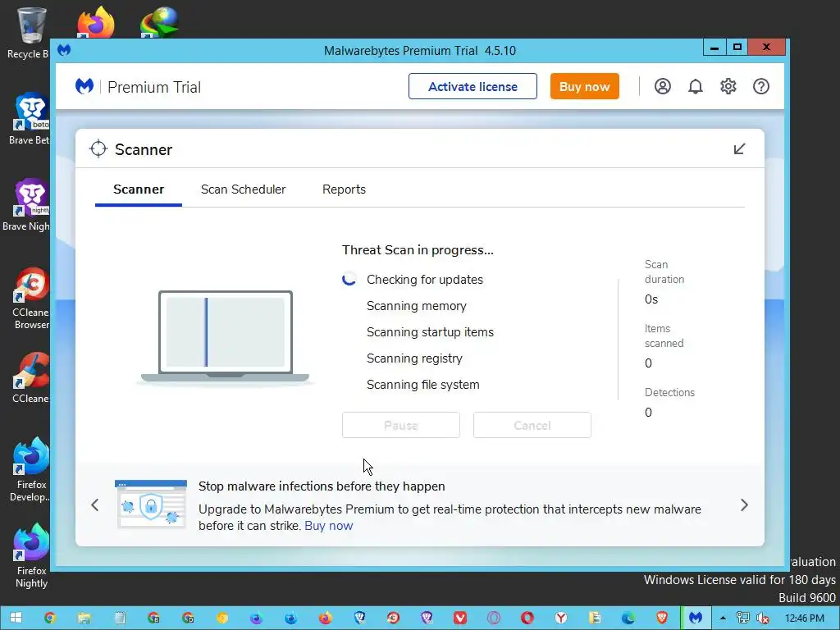Click the Cancel scan button
The height and width of the screenshot is (630, 840).
click(x=532, y=426)
